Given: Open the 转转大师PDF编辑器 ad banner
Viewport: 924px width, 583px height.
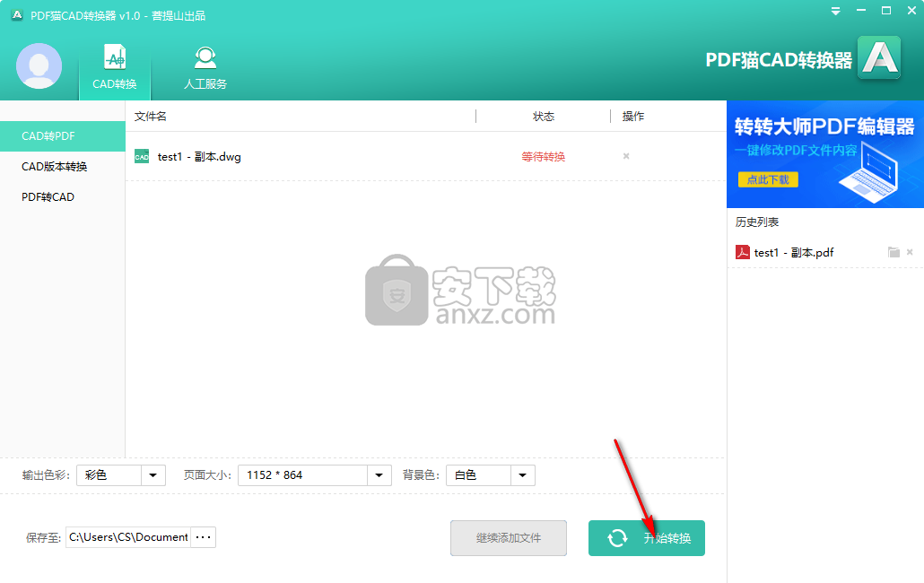Looking at the screenshot, I should [x=825, y=154].
